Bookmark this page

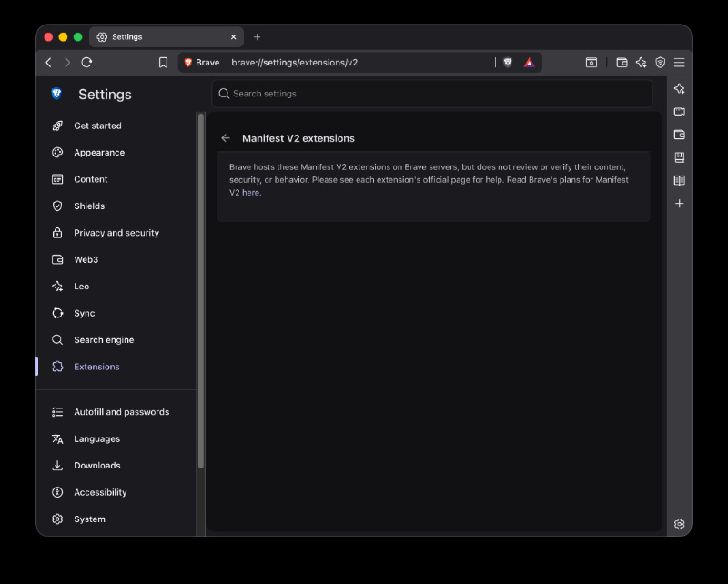[x=163, y=62]
